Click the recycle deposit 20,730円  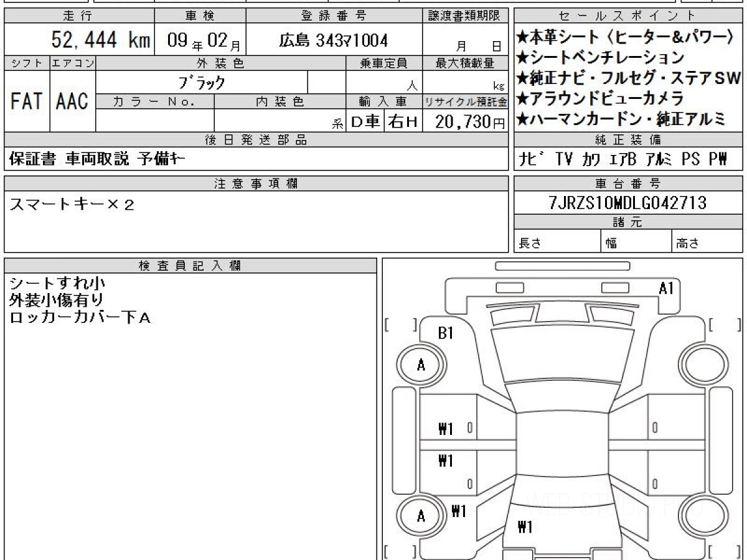click(471, 121)
